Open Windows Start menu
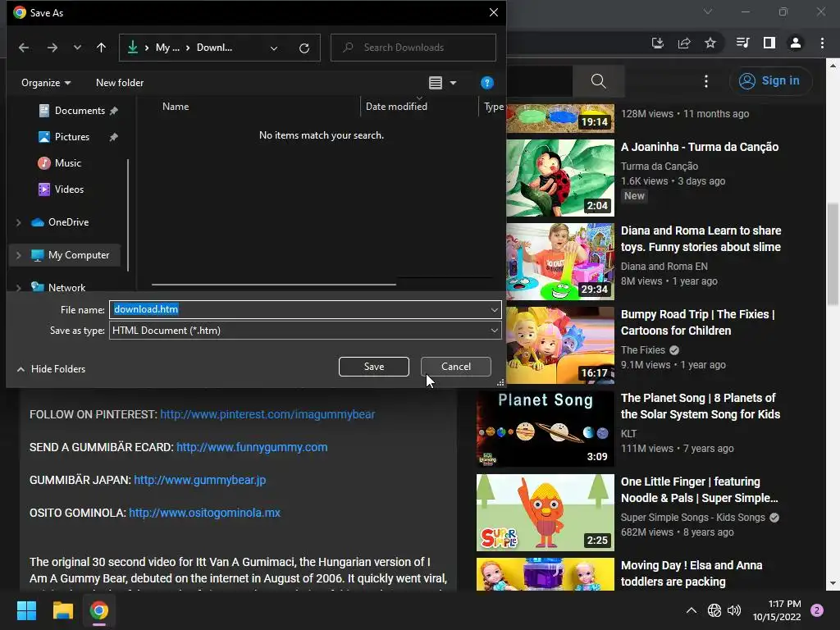840x630 pixels. 26,610
